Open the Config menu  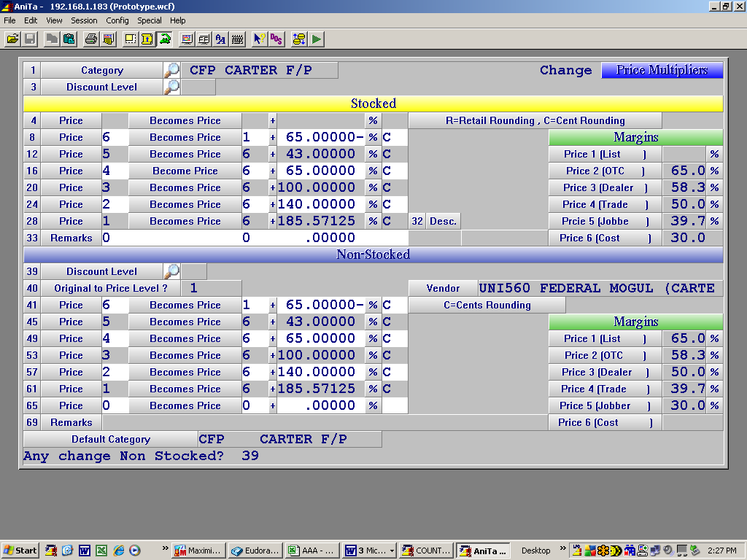pos(117,20)
